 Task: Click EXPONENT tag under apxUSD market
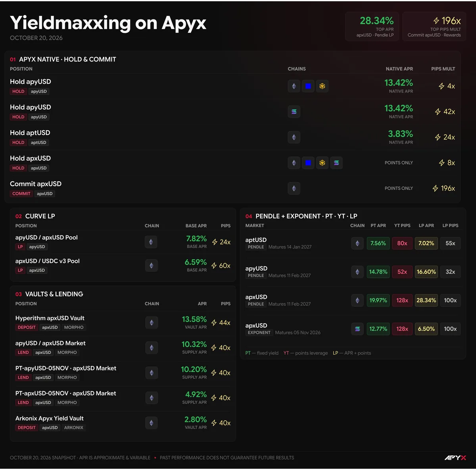pos(259,333)
